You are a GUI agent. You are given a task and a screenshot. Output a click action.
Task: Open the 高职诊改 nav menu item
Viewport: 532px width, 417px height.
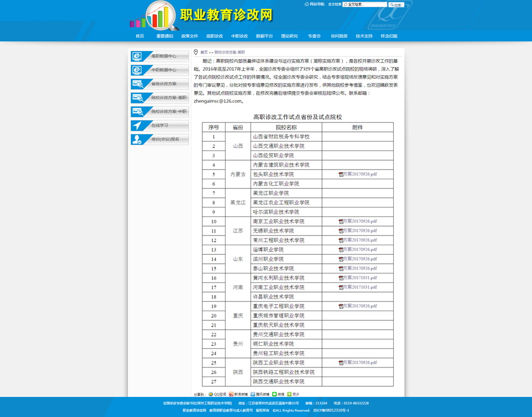click(x=214, y=36)
